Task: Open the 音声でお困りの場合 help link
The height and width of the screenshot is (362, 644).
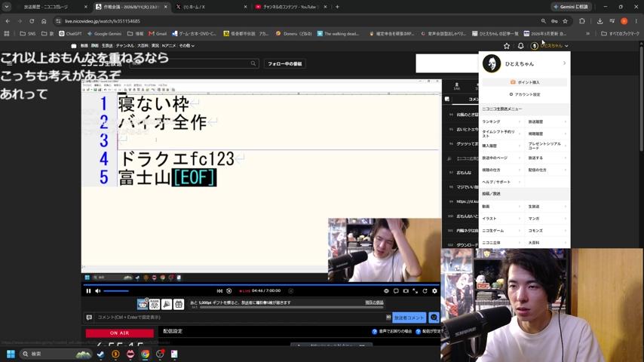Action: tap(392, 331)
